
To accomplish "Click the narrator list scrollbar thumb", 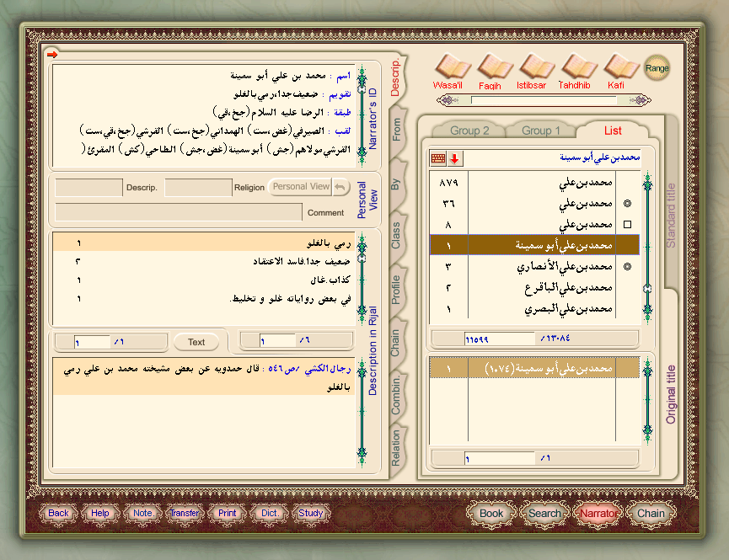I will 647,289.
